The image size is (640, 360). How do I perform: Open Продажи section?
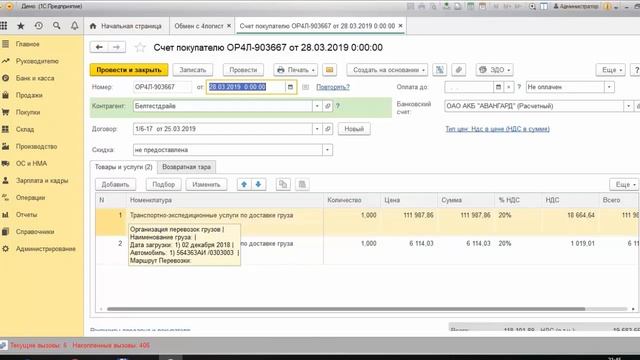pyautogui.click(x=29, y=95)
